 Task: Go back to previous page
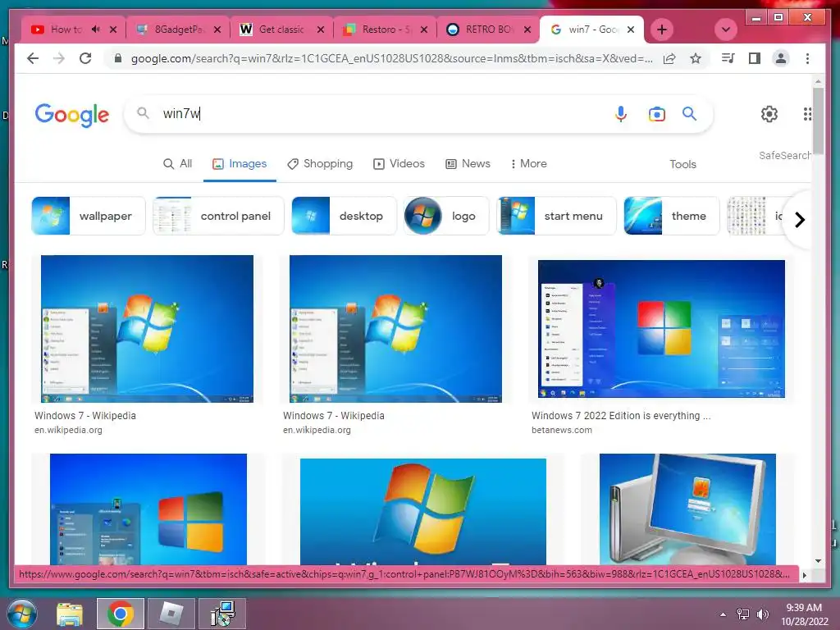pyautogui.click(x=33, y=58)
